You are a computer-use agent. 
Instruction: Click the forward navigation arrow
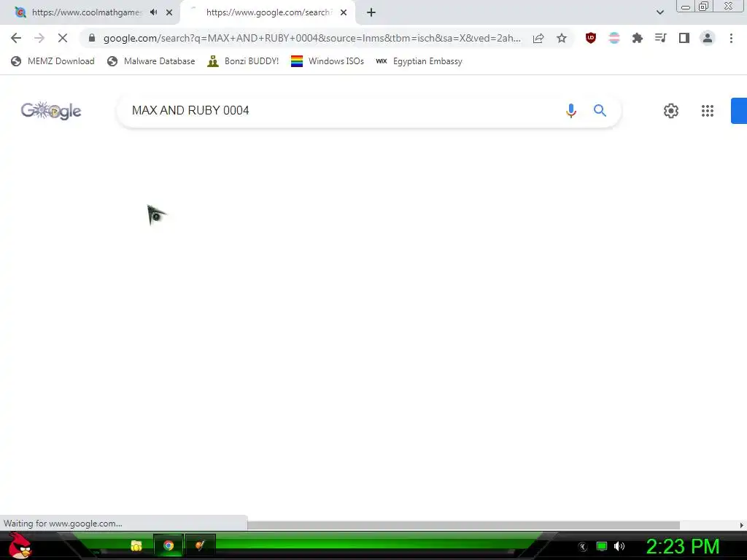(39, 38)
